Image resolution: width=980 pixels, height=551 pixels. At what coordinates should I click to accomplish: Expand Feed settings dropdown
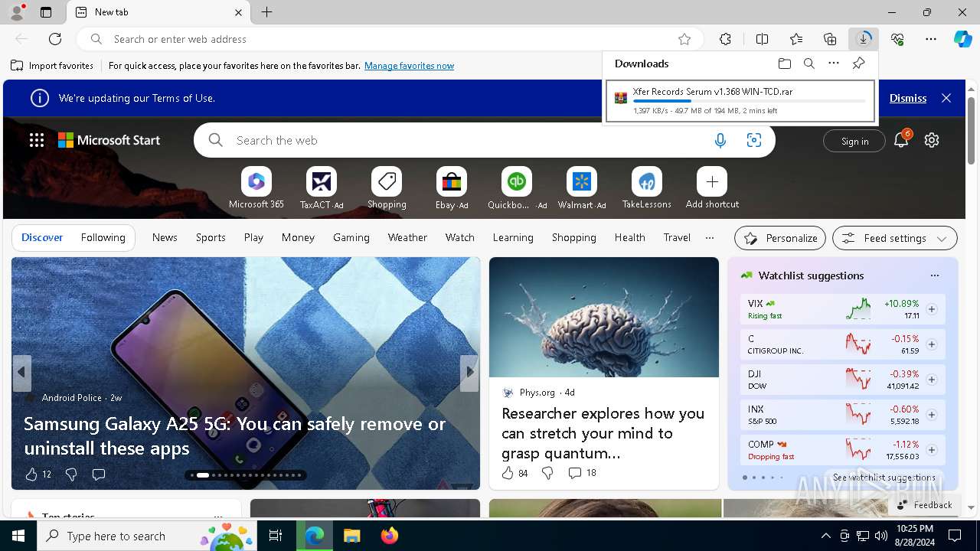[895, 238]
